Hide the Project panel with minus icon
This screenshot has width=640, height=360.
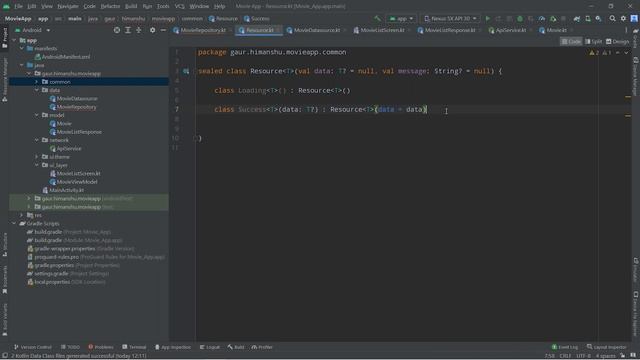tap(163, 30)
